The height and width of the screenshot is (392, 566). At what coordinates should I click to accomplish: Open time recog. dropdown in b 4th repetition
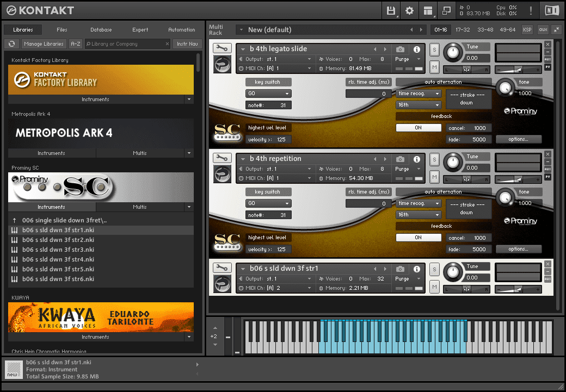(419, 203)
